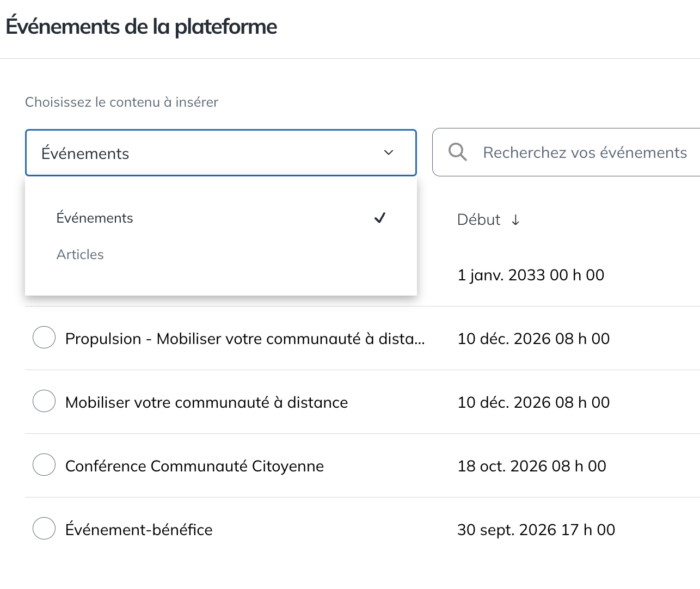Choose Articles in the open dropdown list
This screenshot has height=589, width=700.
click(x=80, y=254)
